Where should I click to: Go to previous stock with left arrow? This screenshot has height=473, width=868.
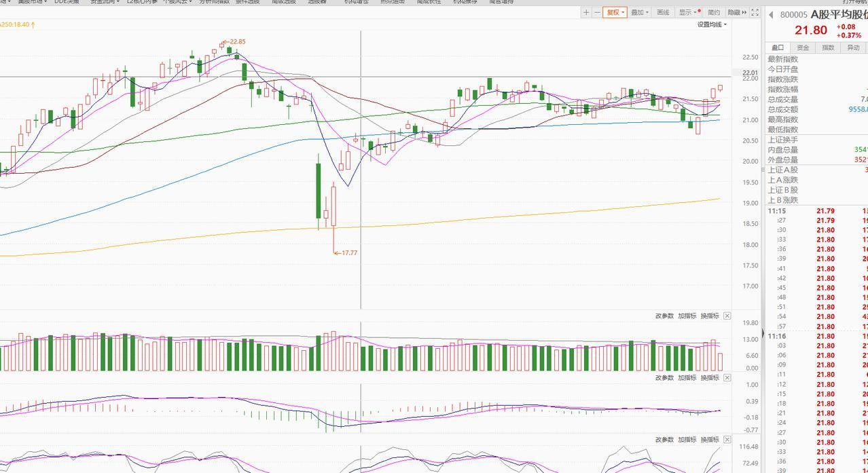point(772,15)
